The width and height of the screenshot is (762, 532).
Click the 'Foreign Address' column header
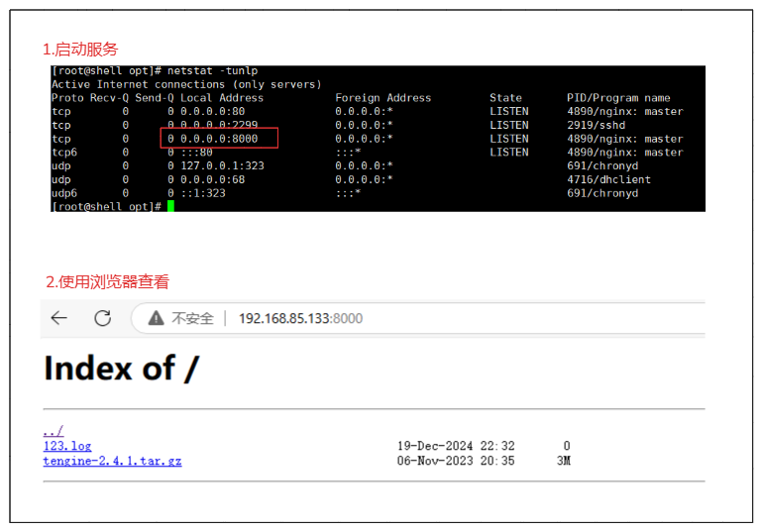coord(382,98)
